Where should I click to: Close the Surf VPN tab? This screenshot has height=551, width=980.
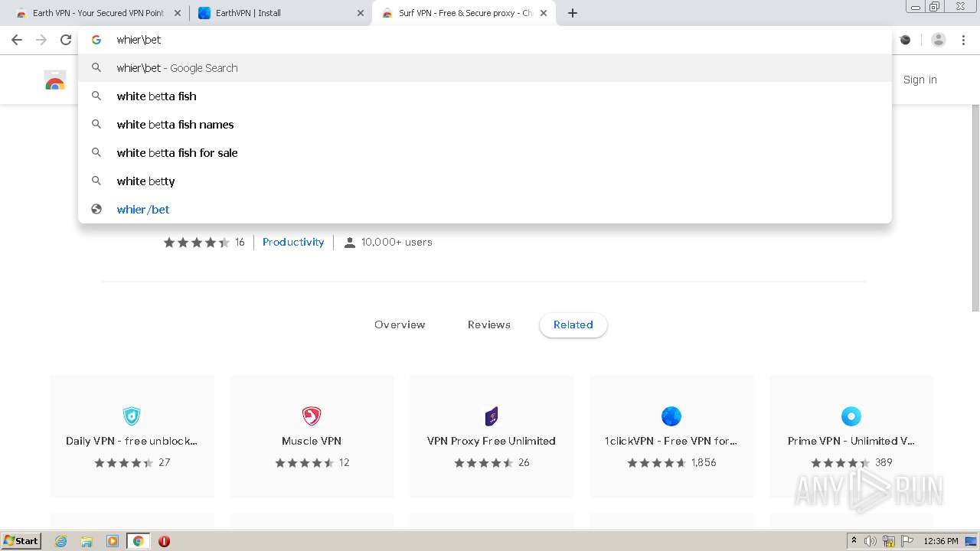click(544, 13)
